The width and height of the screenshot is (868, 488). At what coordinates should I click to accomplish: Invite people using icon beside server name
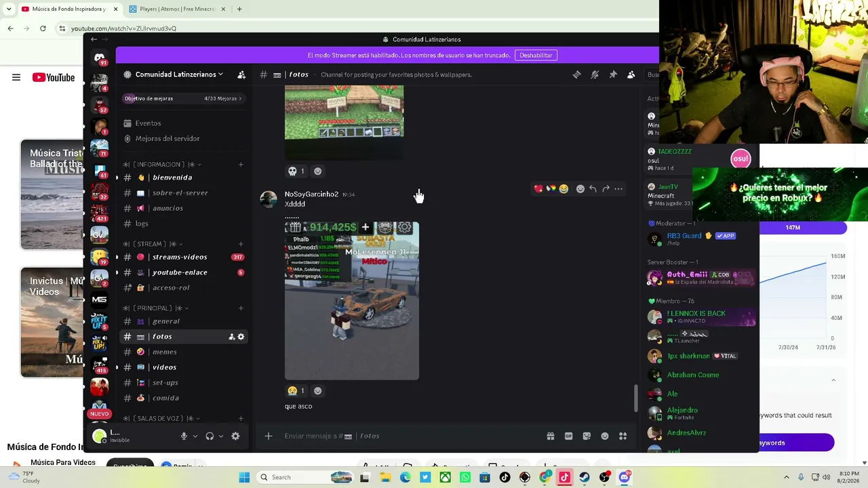click(241, 75)
